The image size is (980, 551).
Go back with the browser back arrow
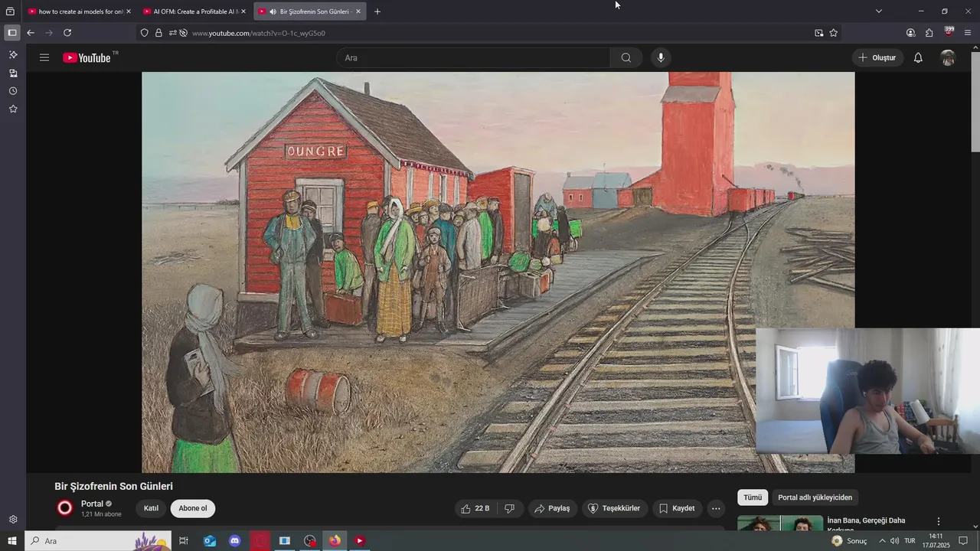(31, 33)
